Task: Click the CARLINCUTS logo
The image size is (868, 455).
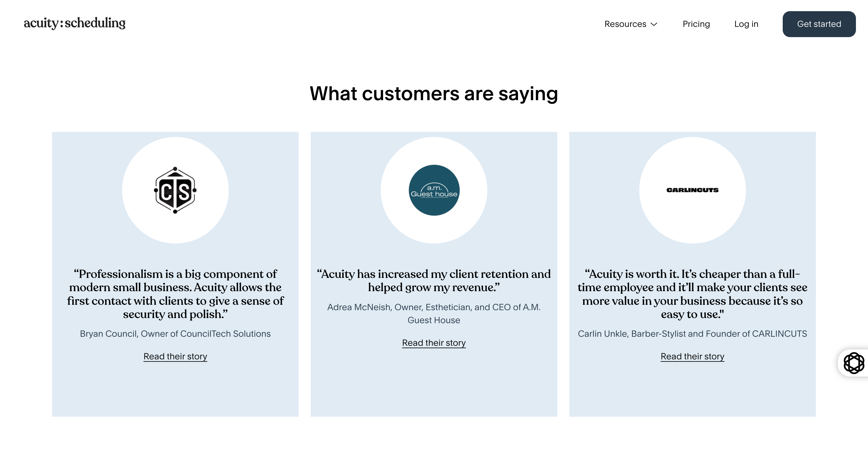Action: click(x=693, y=190)
